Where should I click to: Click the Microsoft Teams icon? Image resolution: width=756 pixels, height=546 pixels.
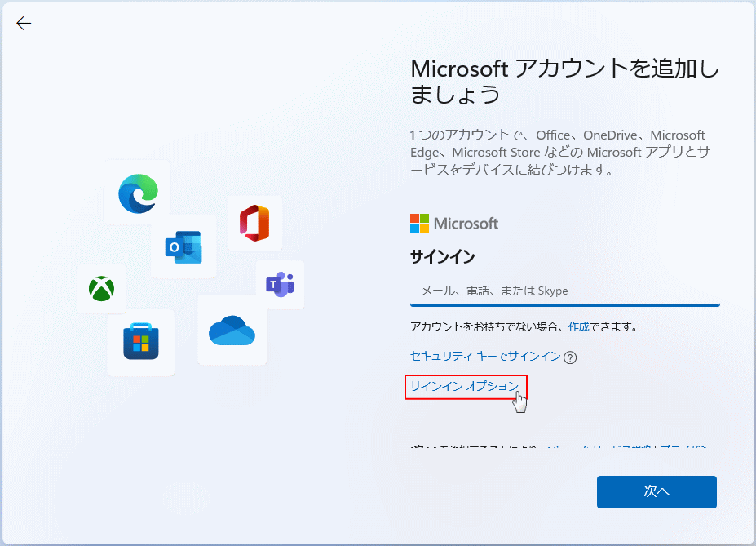pyautogui.click(x=280, y=284)
